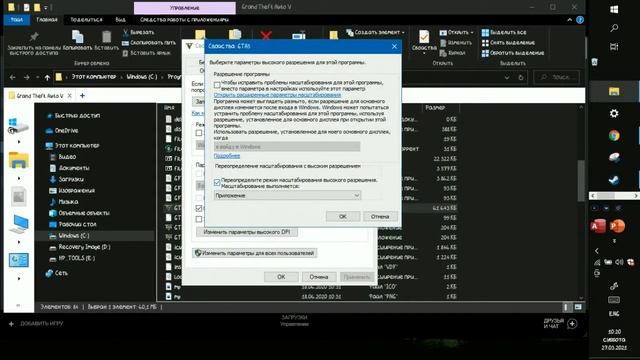Click the taskbar search magnifier icon
The width and height of the screenshot is (640, 360).
(614, 28)
